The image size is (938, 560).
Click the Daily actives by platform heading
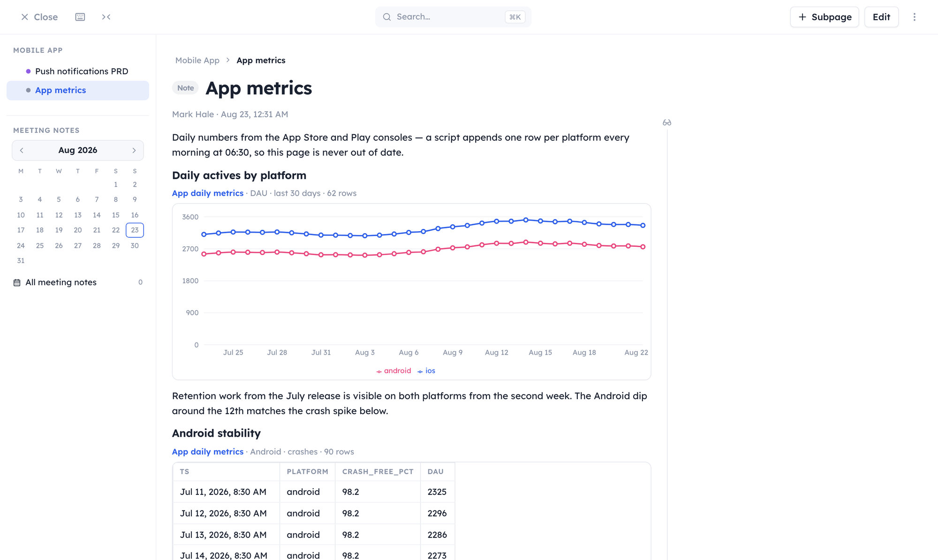point(239,175)
